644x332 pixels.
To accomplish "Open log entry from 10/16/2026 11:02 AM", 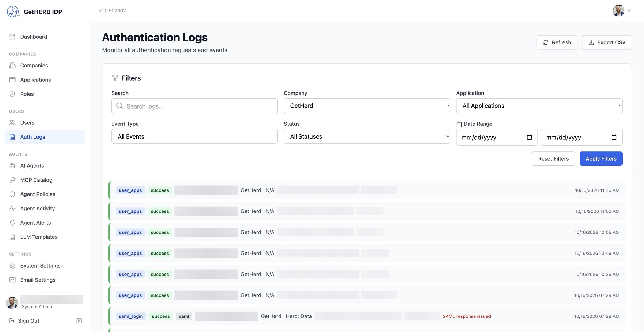I will tap(367, 211).
